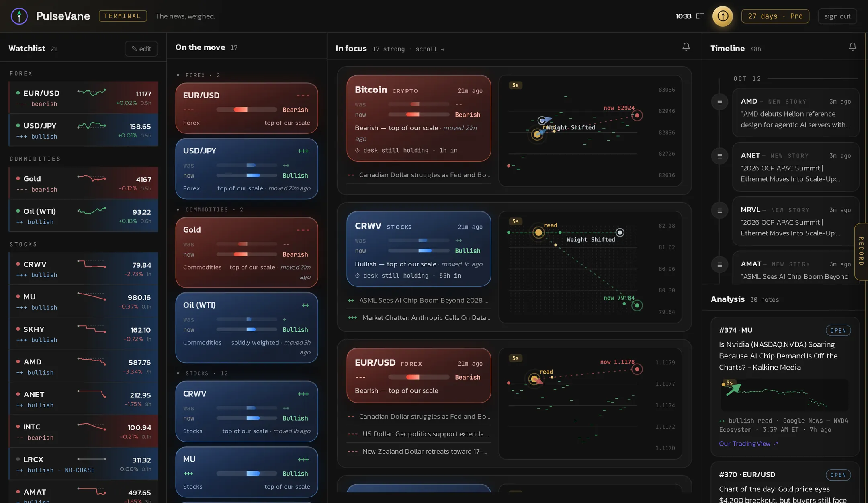The image size is (868, 503).
Task: Click the Gold watchlist sparkline
Action: coord(92,178)
